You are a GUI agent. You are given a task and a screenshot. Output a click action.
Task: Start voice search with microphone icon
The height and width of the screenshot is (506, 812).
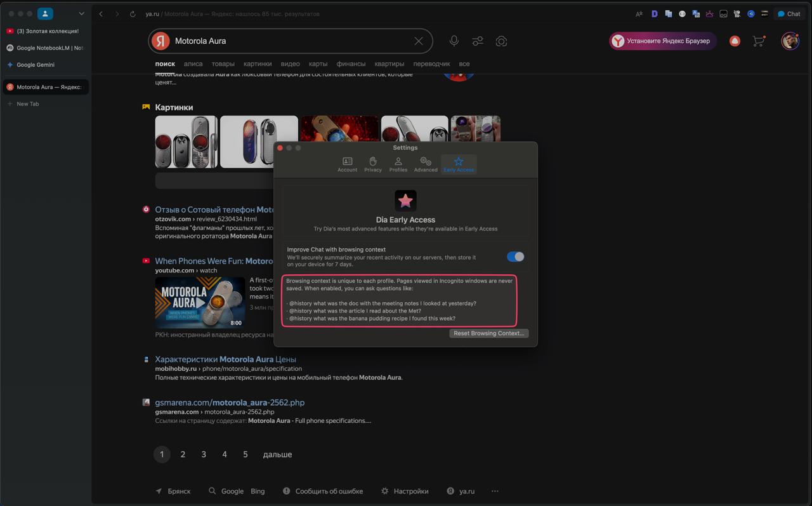[x=454, y=41]
